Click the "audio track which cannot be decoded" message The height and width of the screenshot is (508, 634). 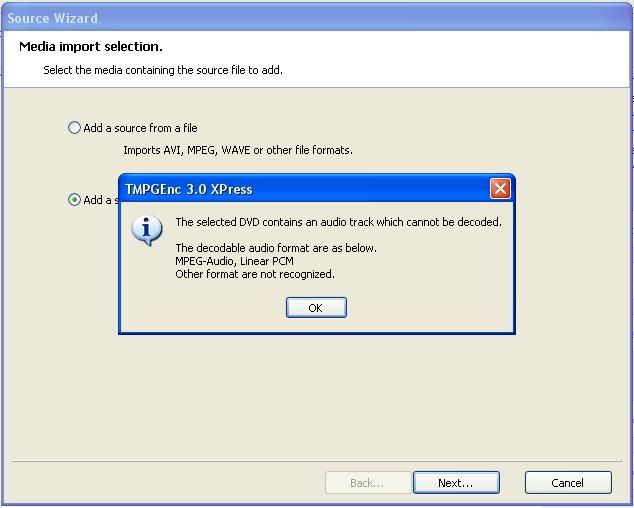(338, 222)
